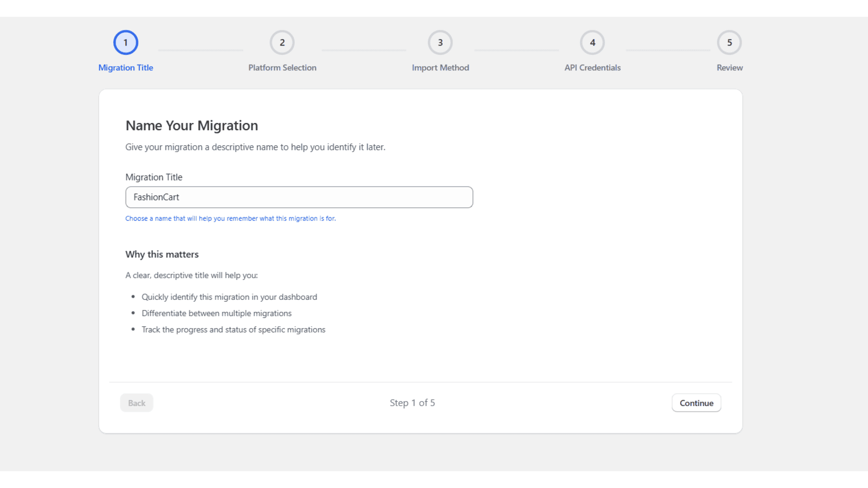Screen dimensions: 868x488
Task: Select the step 3 circle in stepper
Action: point(440,42)
